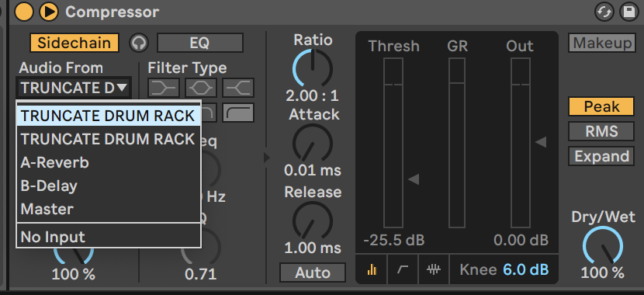Select the low shelf filter type
Viewport: 644px width, 295px height.
tap(164, 88)
